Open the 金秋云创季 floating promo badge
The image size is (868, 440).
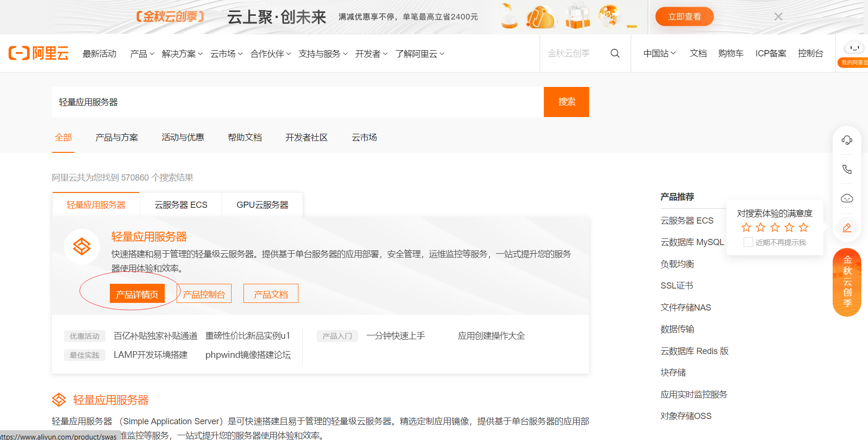point(847,282)
